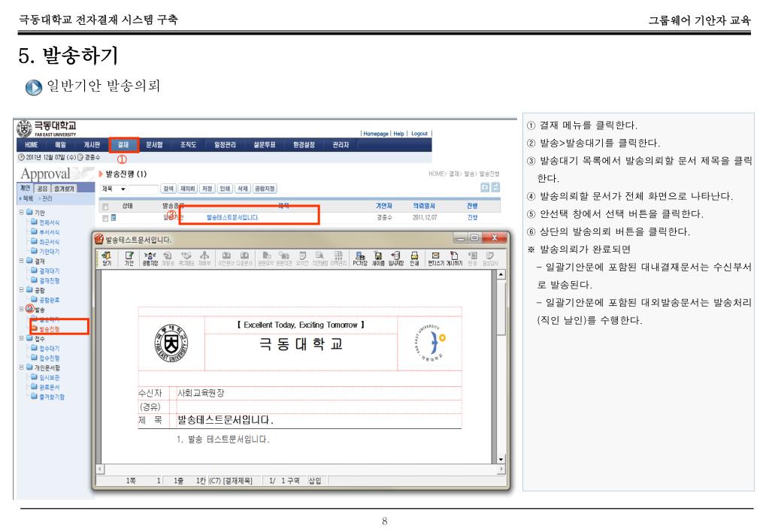Open the 일정관리 menu
The height and width of the screenshot is (532, 769).
pos(225,144)
